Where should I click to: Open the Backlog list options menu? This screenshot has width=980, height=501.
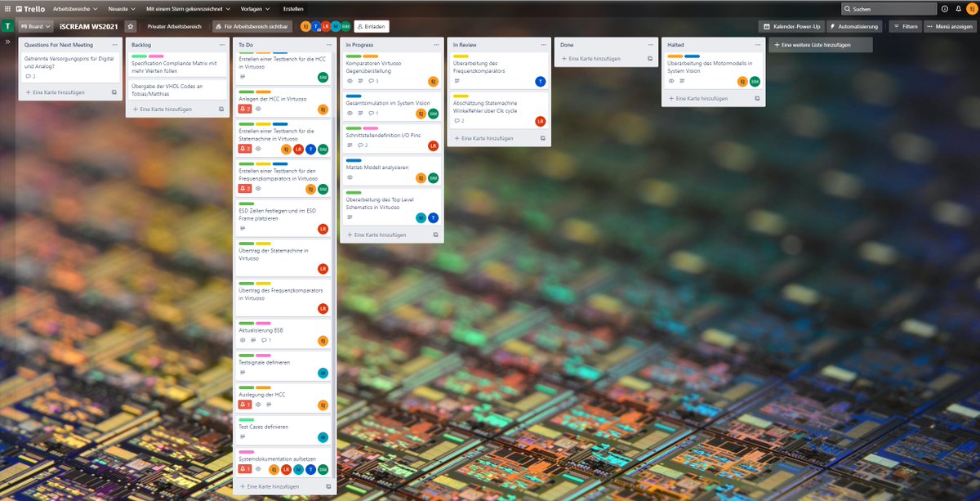coord(222,44)
